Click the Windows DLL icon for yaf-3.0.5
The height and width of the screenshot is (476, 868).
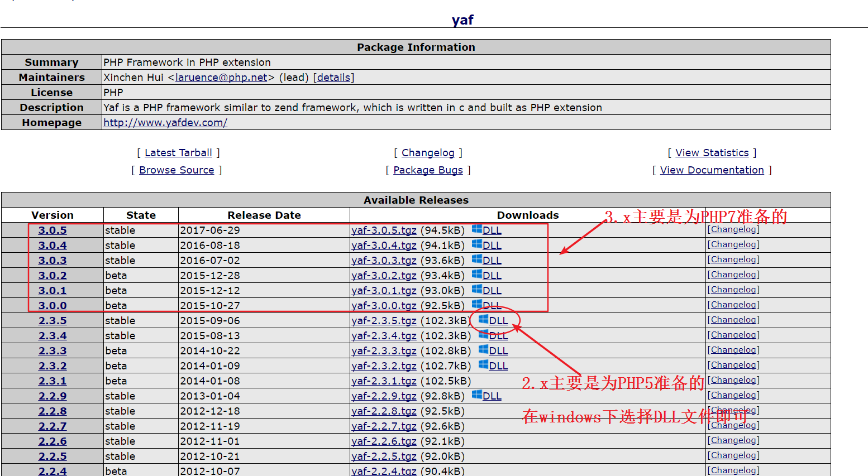[x=476, y=229]
